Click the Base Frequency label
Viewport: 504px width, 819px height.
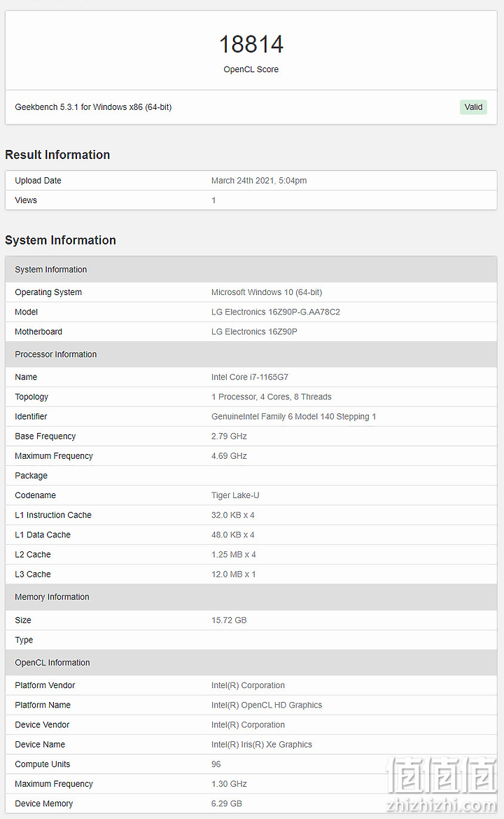(x=45, y=436)
